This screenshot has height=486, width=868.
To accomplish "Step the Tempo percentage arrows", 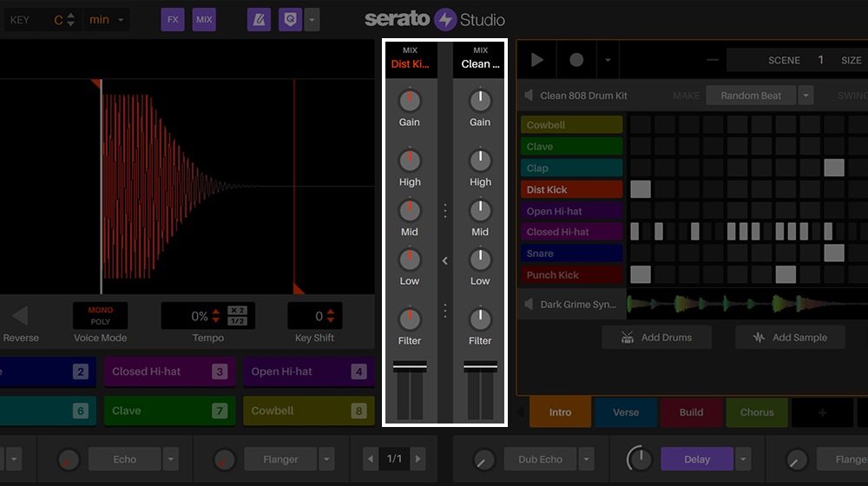I will (216, 316).
